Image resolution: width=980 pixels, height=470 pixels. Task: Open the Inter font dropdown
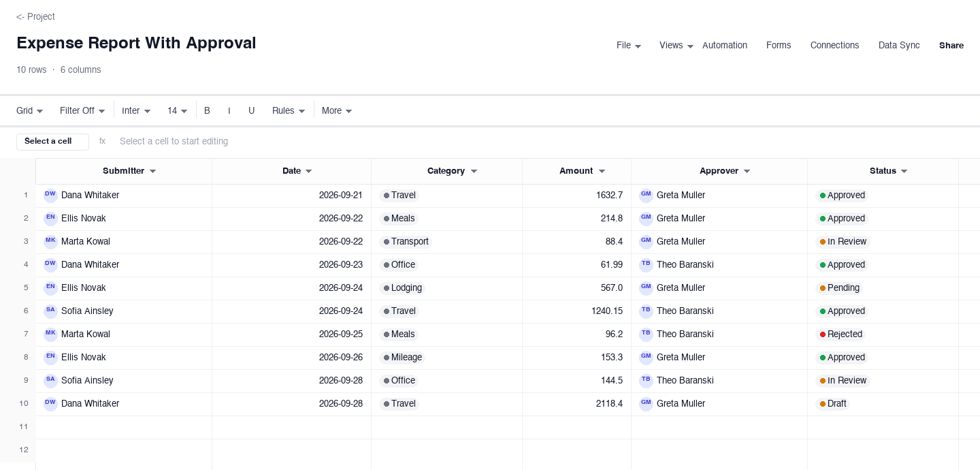[x=136, y=110]
